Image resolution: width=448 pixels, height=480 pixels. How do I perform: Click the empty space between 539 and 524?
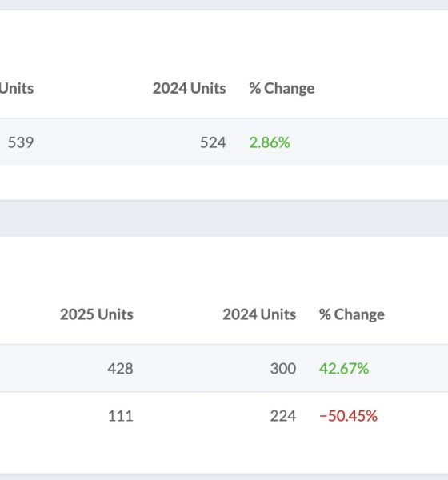click(116, 142)
